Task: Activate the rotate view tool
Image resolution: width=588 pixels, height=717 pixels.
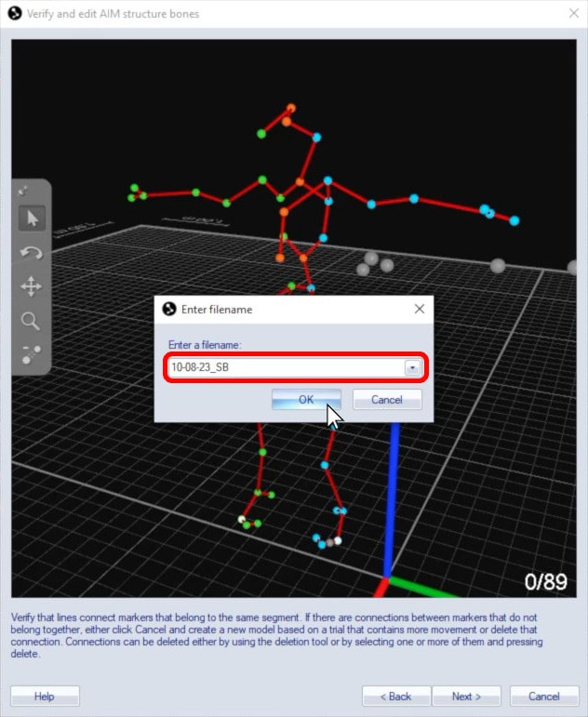Action: coord(32,252)
